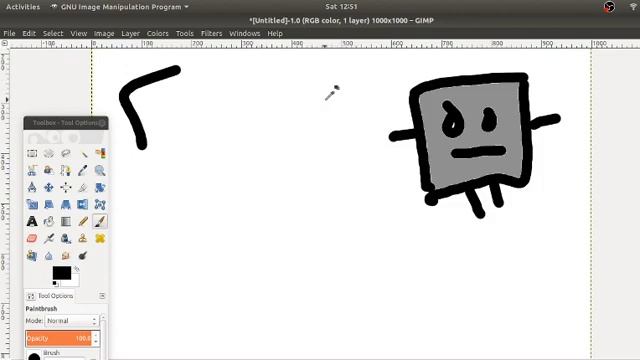Select the Ellipse Select tool
Viewport: 640px width, 360px height.
click(x=49, y=153)
